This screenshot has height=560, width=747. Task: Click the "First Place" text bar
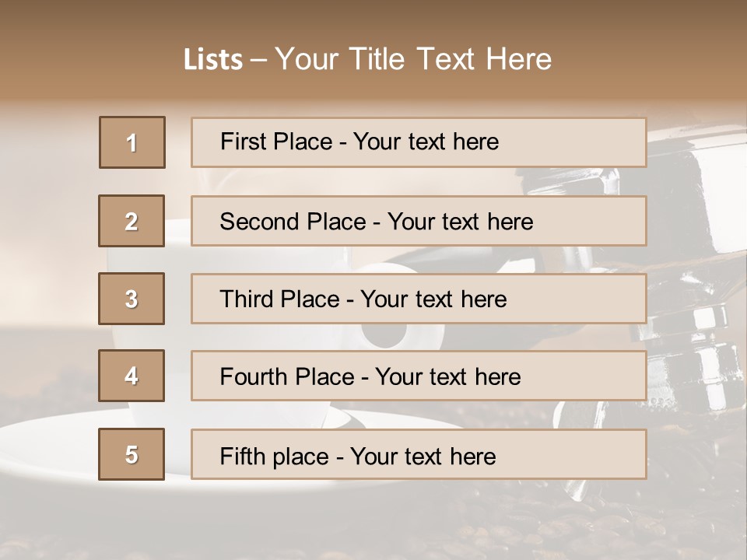click(x=419, y=142)
